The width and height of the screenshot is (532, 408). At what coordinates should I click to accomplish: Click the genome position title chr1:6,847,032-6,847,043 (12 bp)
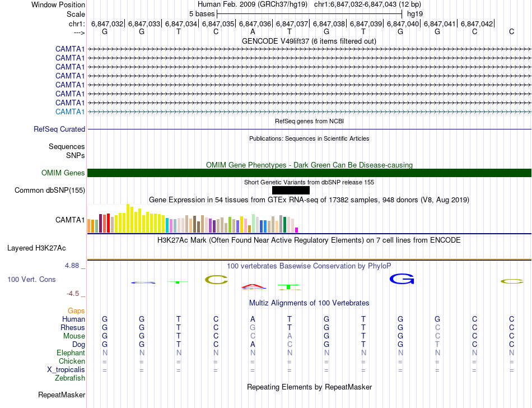tap(367, 4)
